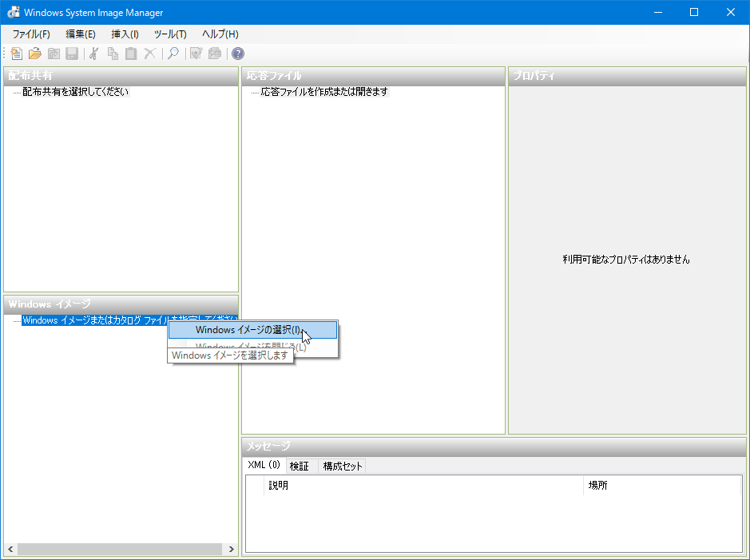
Task: Select 応答ファイルを作成または開きます tree item
Action: [x=324, y=92]
